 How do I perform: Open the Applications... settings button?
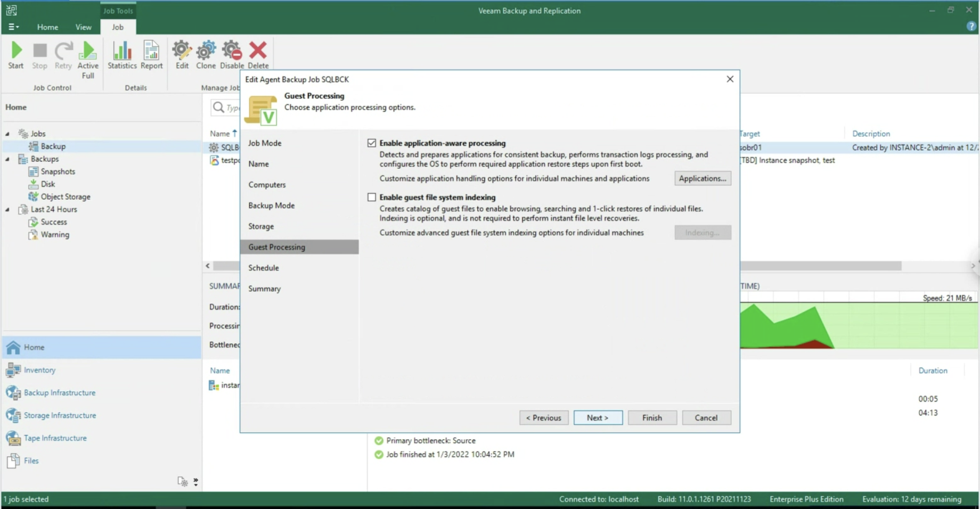(703, 178)
